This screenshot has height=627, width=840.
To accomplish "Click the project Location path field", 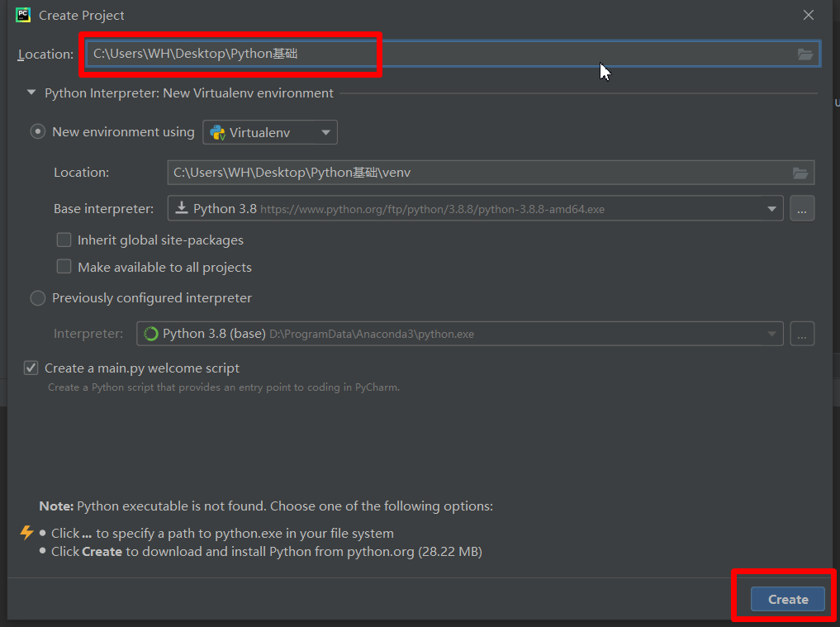I will tap(453, 55).
